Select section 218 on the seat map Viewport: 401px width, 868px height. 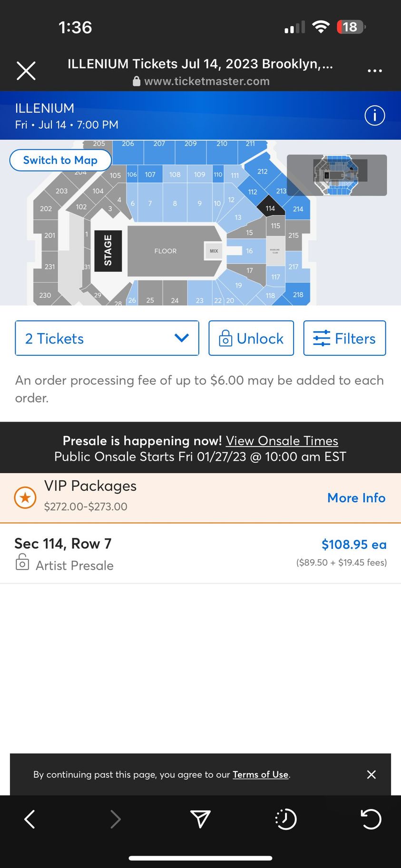point(298,295)
